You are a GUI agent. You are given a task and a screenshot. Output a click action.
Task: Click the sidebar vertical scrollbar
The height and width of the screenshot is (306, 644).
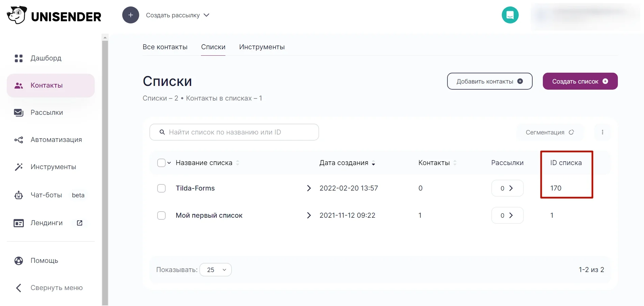(x=105, y=173)
